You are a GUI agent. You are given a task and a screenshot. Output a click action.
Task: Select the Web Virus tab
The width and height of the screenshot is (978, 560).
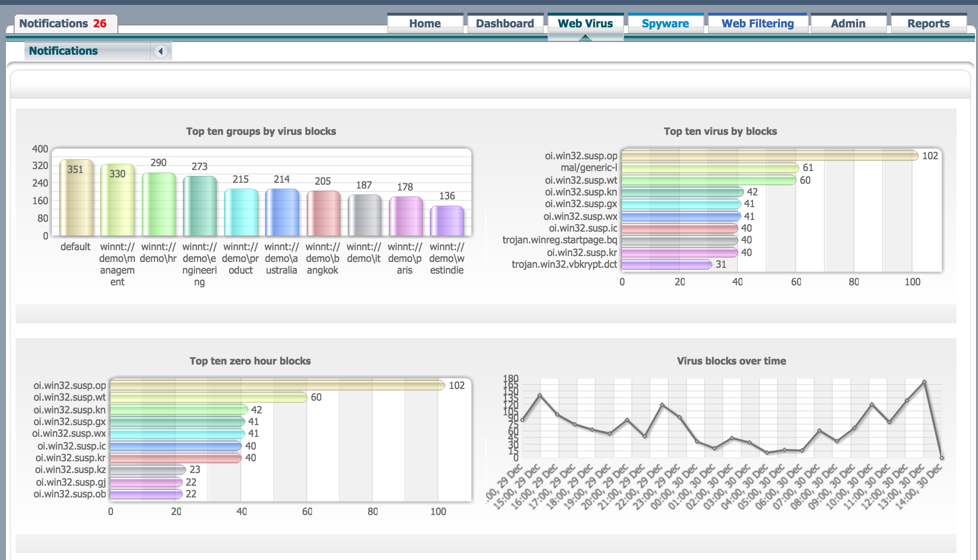[585, 23]
